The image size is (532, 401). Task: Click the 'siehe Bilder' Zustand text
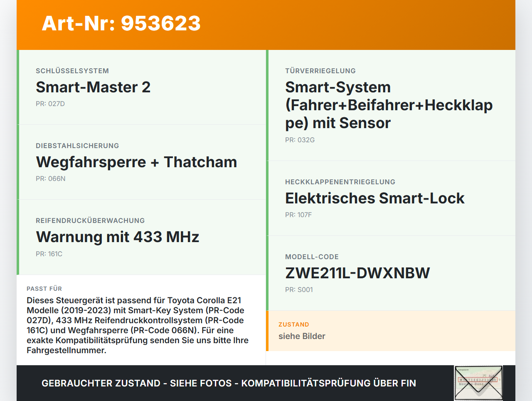click(302, 336)
